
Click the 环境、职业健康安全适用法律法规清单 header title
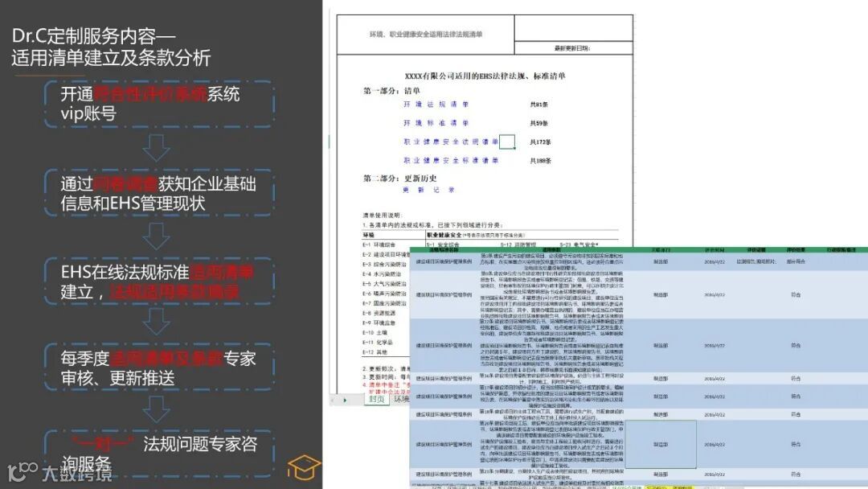tap(426, 35)
